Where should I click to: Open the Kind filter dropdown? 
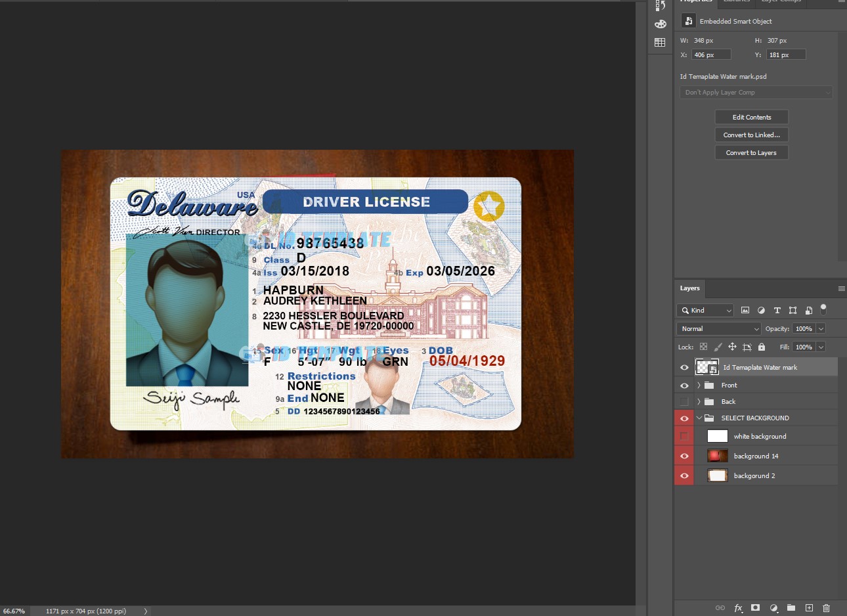[x=705, y=310]
